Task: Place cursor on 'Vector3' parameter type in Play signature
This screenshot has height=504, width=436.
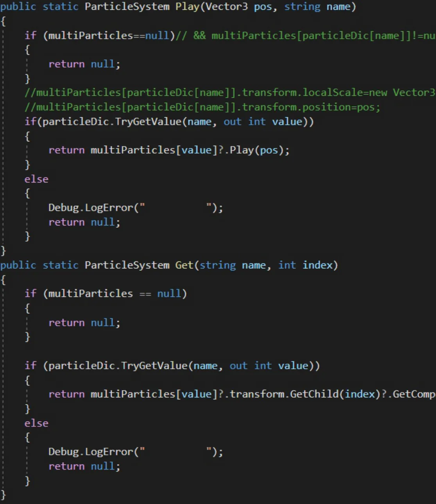Action: 227,7
